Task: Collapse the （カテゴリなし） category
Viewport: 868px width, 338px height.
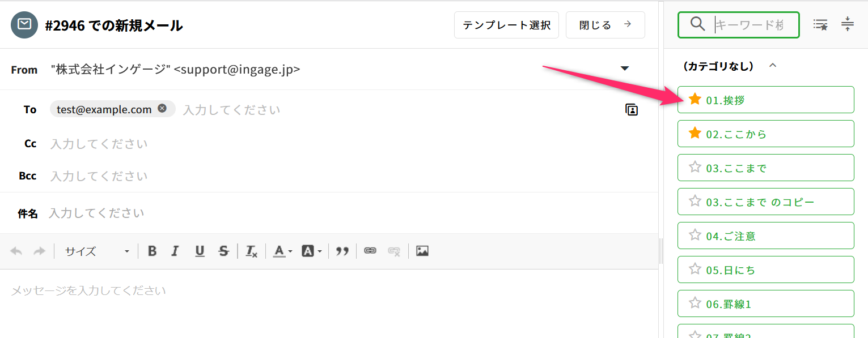Action: point(772,66)
